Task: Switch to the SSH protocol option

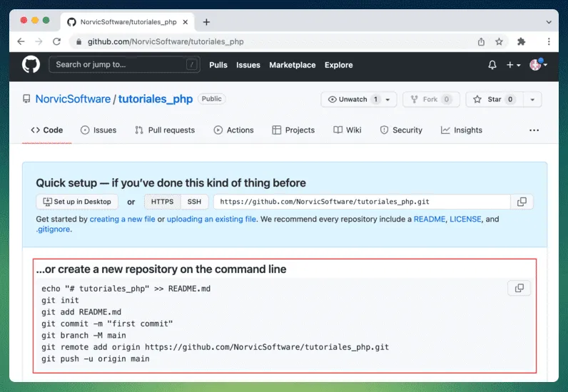Action: [194, 202]
